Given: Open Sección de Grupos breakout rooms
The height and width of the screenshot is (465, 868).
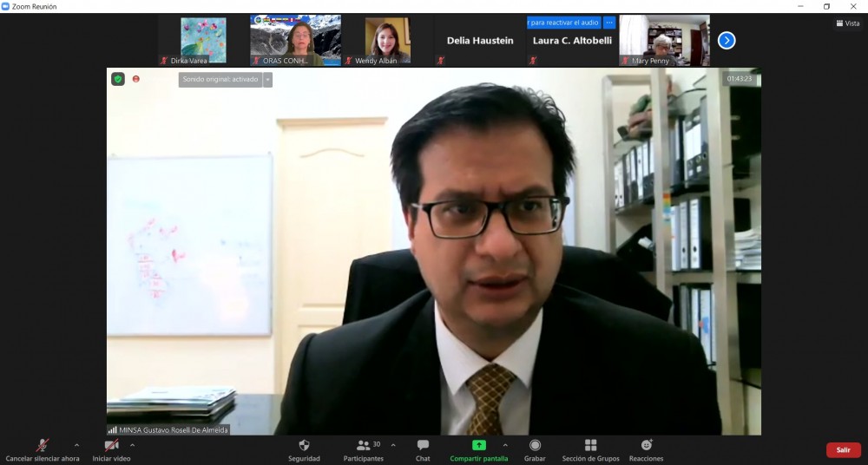Looking at the screenshot, I should pos(590,445).
